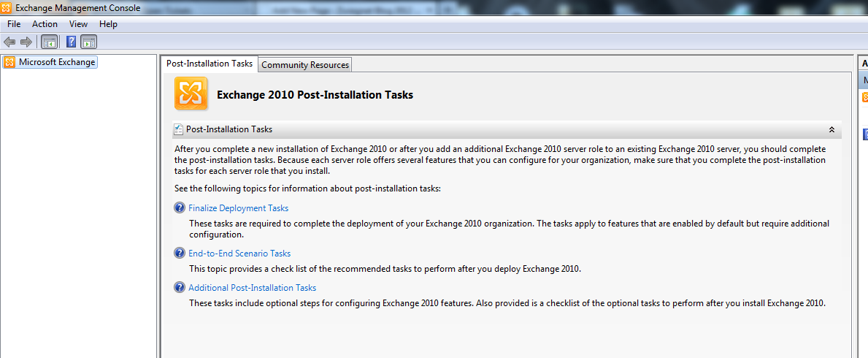The image size is (868, 358).
Task: Switch to the Post-Installation Tasks tab
Action: click(210, 64)
